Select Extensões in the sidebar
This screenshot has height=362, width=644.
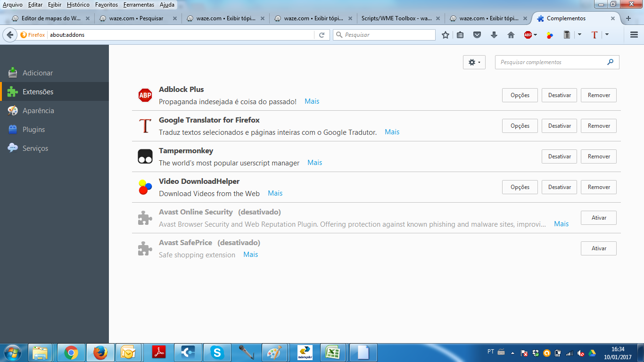54,92
